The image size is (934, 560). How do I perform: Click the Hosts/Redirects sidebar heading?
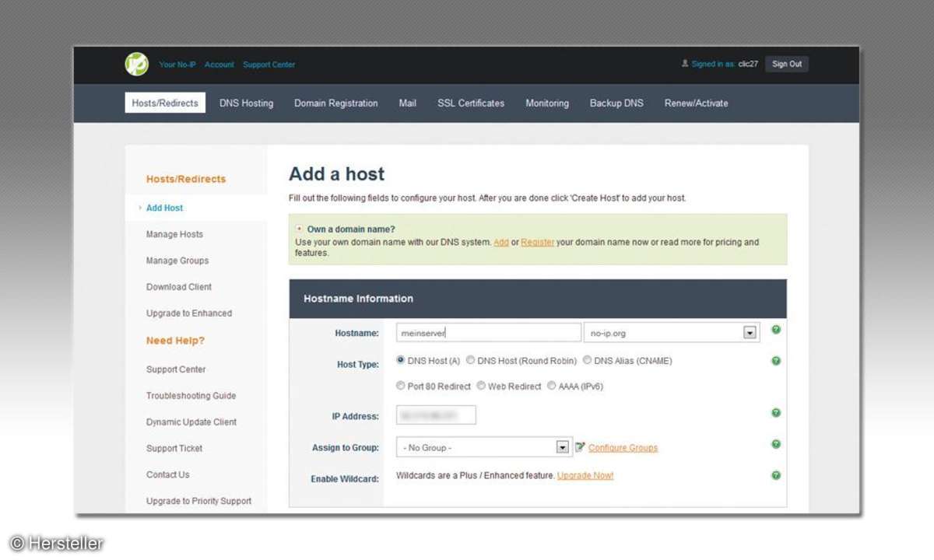pos(186,179)
